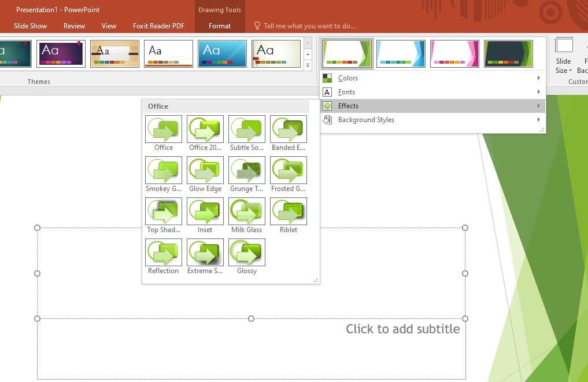The image size is (588, 382).
Task: Choose the Milk Glass effect
Action: click(x=246, y=211)
